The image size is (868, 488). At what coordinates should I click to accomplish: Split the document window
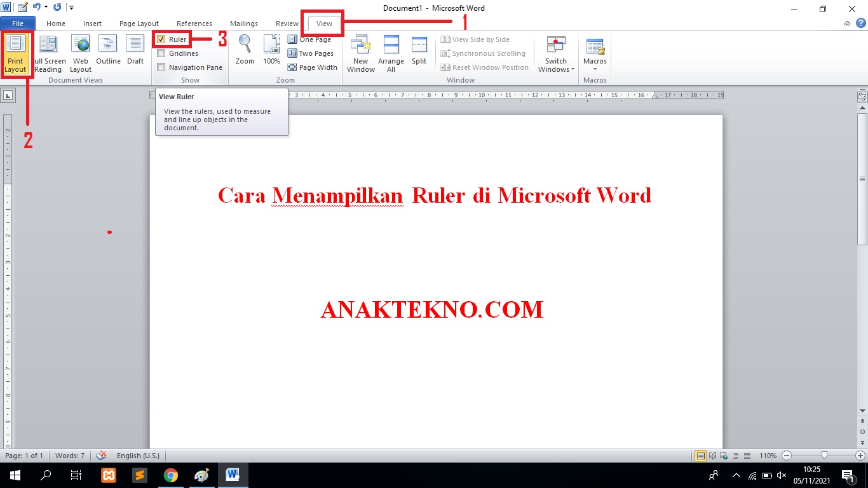419,51
